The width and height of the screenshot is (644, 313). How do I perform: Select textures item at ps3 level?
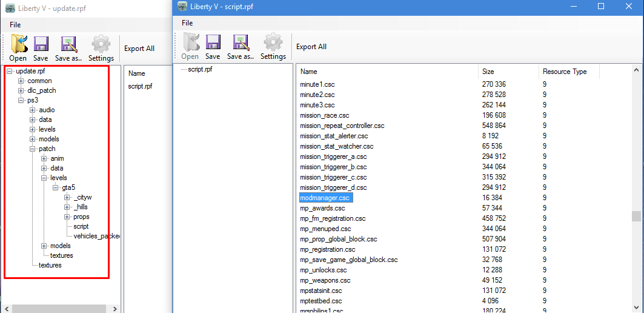[x=50, y=265]
